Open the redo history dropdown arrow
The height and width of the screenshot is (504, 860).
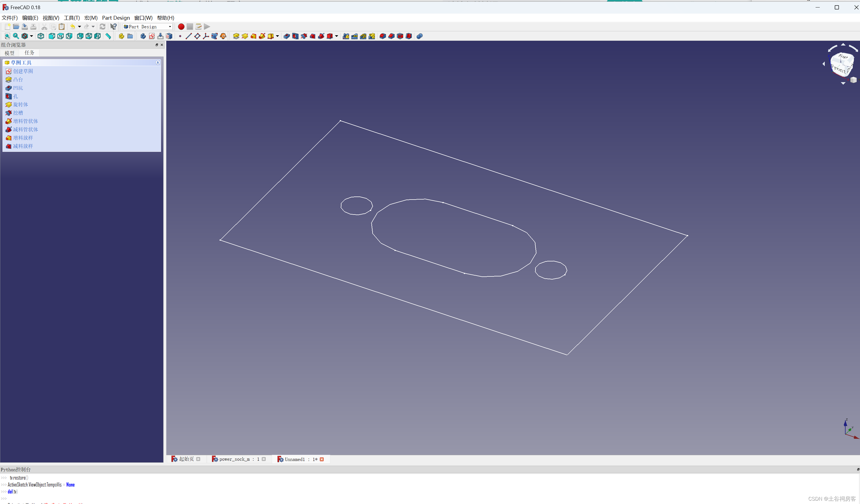click(93, 27)
